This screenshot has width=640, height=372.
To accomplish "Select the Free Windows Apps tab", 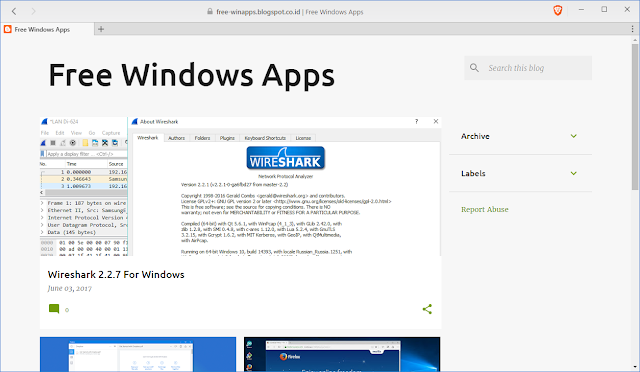I will coord(47,29).
